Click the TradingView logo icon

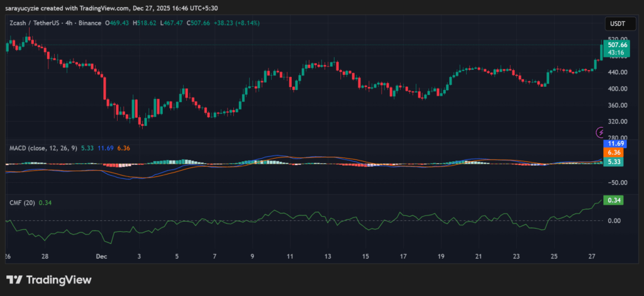coord(15,280)
